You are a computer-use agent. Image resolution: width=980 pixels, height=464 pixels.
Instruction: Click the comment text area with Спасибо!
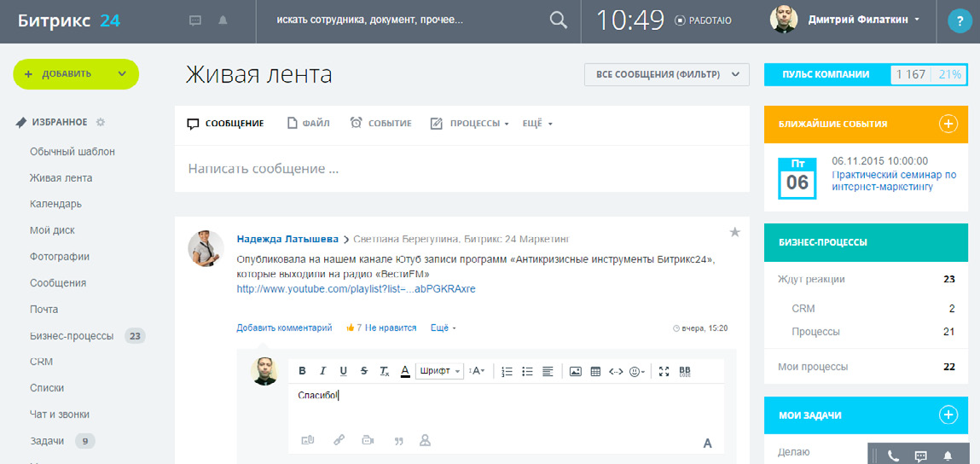(x=506, y=405)
